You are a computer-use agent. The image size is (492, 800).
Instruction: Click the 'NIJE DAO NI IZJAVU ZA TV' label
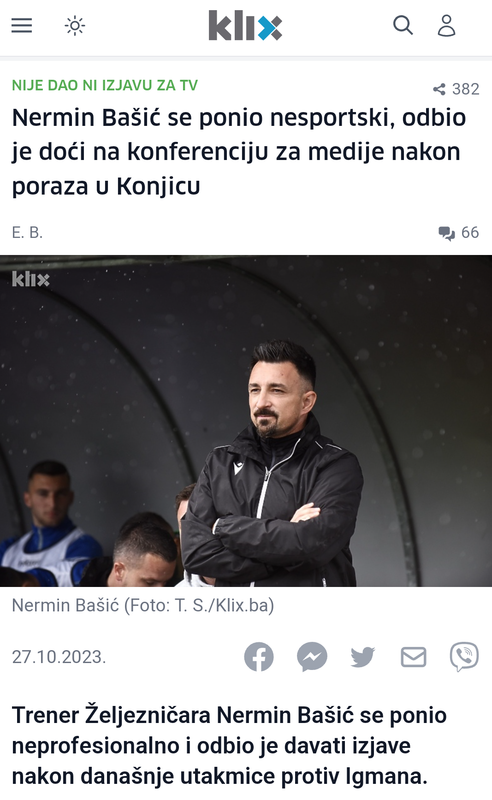pos(105,85)
